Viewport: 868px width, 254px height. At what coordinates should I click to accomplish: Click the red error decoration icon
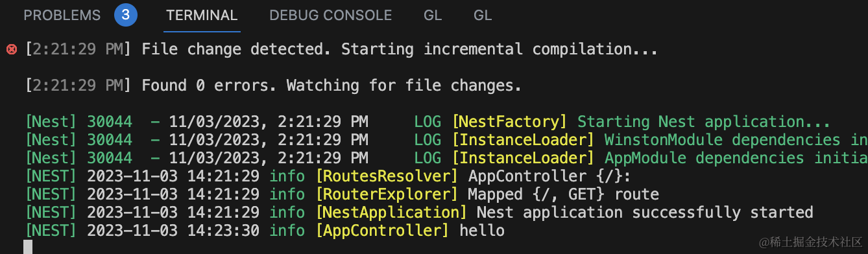pyautogui.click(x=11, y=49)
